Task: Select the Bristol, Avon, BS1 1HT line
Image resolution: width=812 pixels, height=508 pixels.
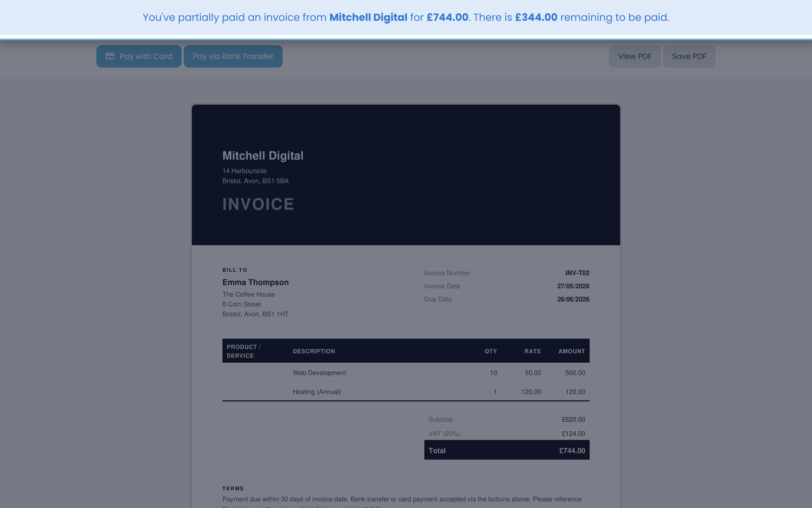Action: pos(255,314)
